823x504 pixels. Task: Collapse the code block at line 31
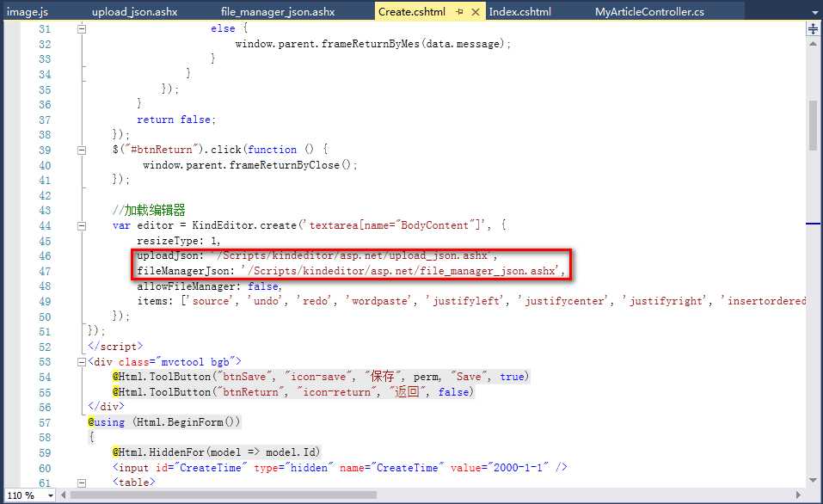pyautogui.click(x=82, y=29)
